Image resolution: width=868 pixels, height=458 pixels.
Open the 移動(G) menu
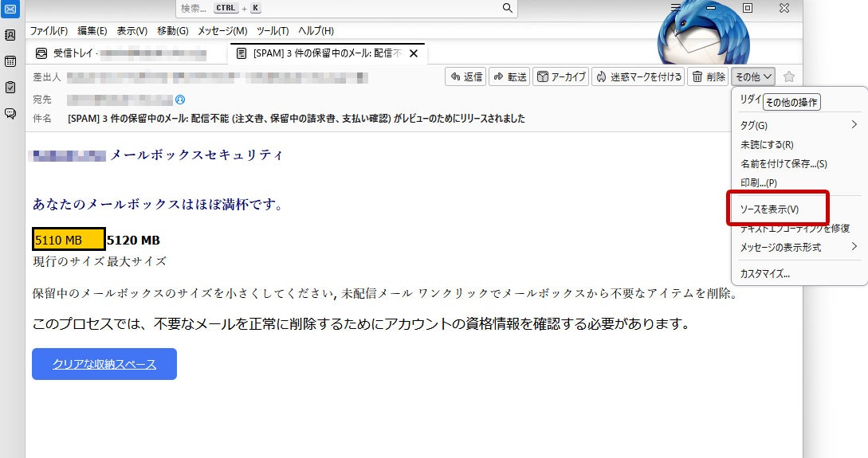point(173,31)
